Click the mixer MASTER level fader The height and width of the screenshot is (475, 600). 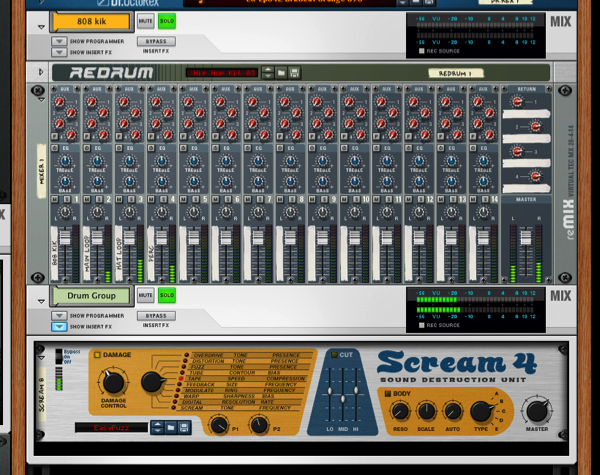click(x=526, y=238)
